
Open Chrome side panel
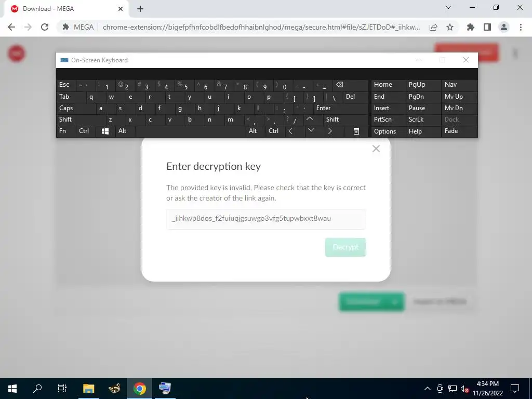[487, 27]
